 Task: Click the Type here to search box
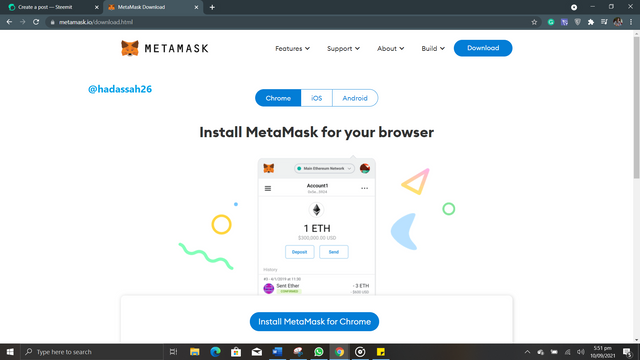(x=92, y=352)
